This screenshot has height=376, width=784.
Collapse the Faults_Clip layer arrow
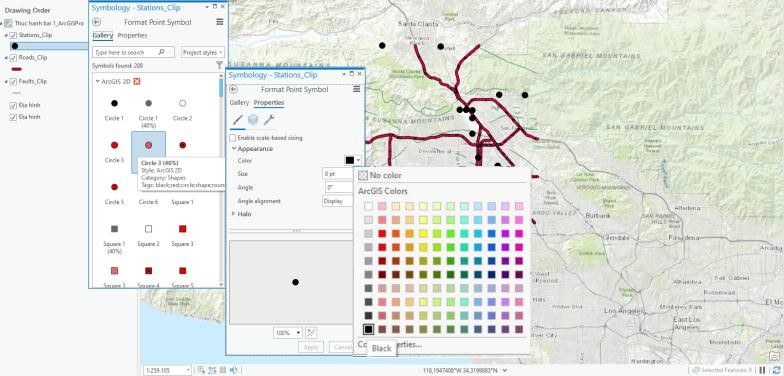coord(6,81)
